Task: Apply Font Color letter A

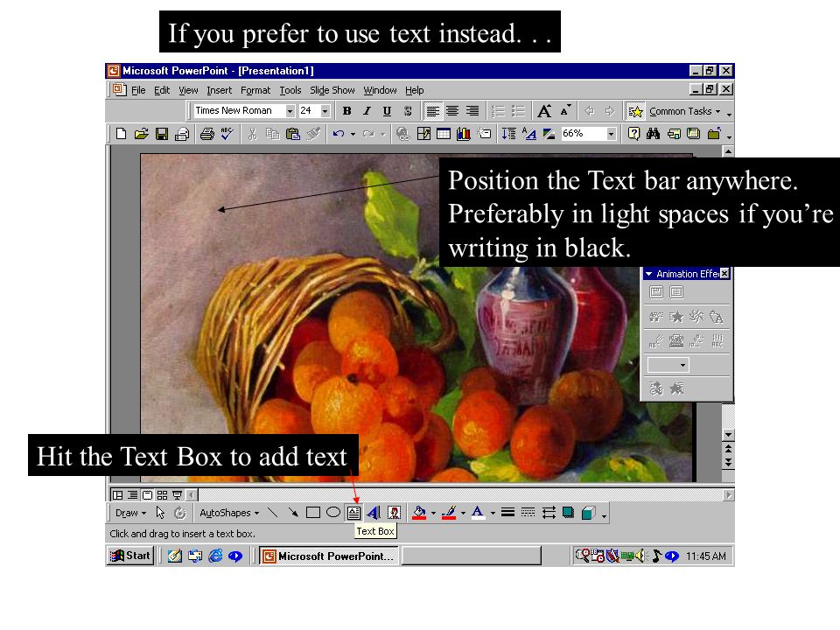Action: (478, 513)
